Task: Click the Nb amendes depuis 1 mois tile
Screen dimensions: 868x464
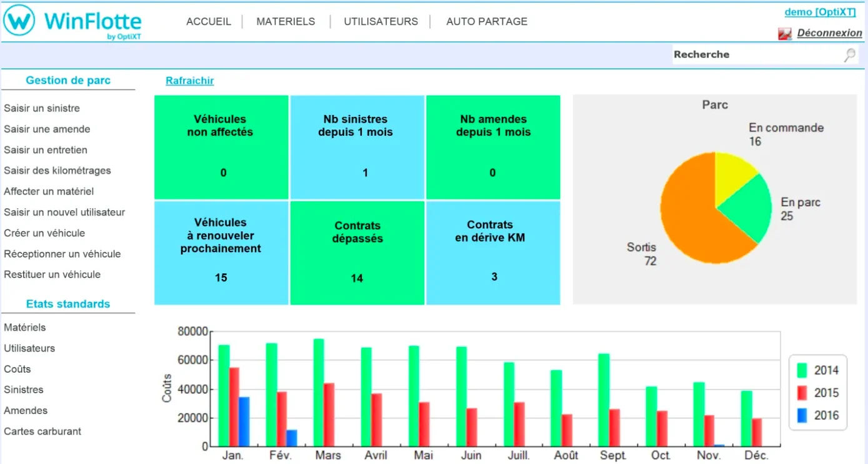Action: pos(493,147)
